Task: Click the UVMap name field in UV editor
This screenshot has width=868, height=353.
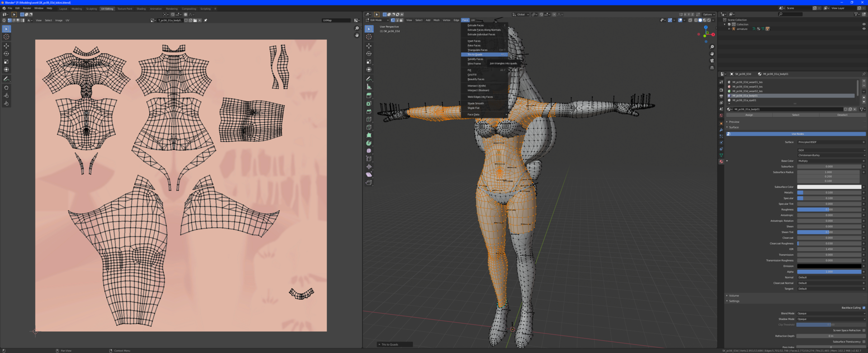Action: point(336,20)
